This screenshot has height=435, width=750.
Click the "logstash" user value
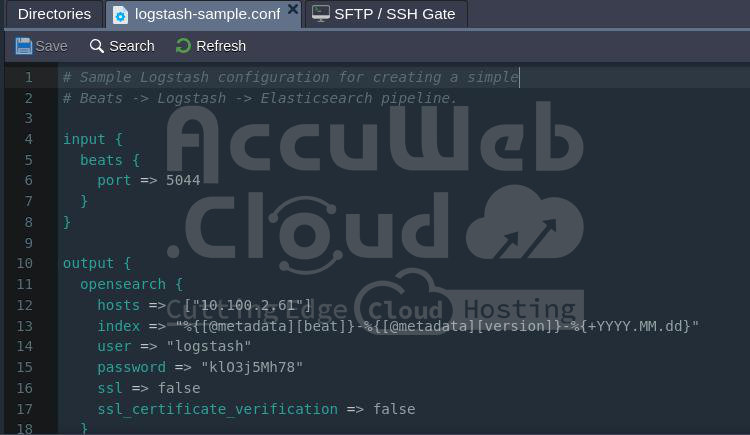[209, 346]
